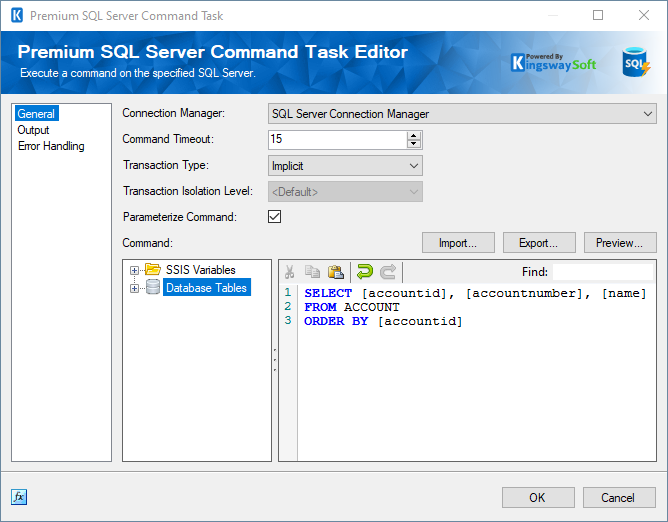Click the green Undo arrow icon

point(365,271)
